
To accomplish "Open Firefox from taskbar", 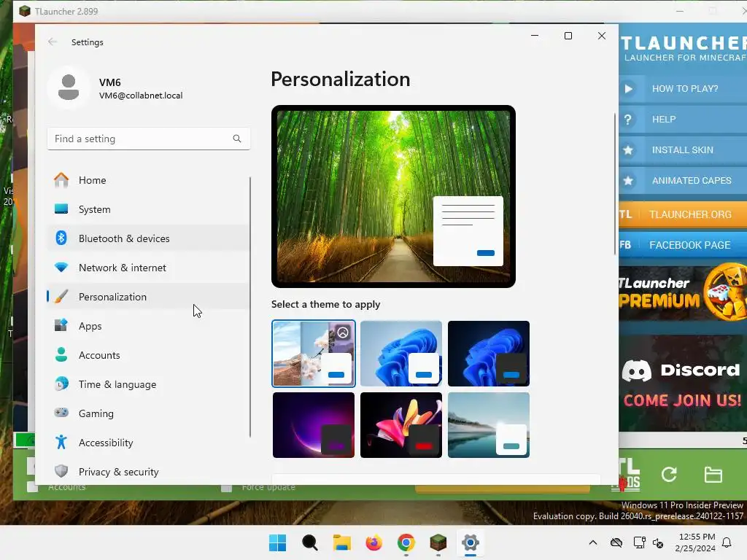I will [x=374, y=542].
